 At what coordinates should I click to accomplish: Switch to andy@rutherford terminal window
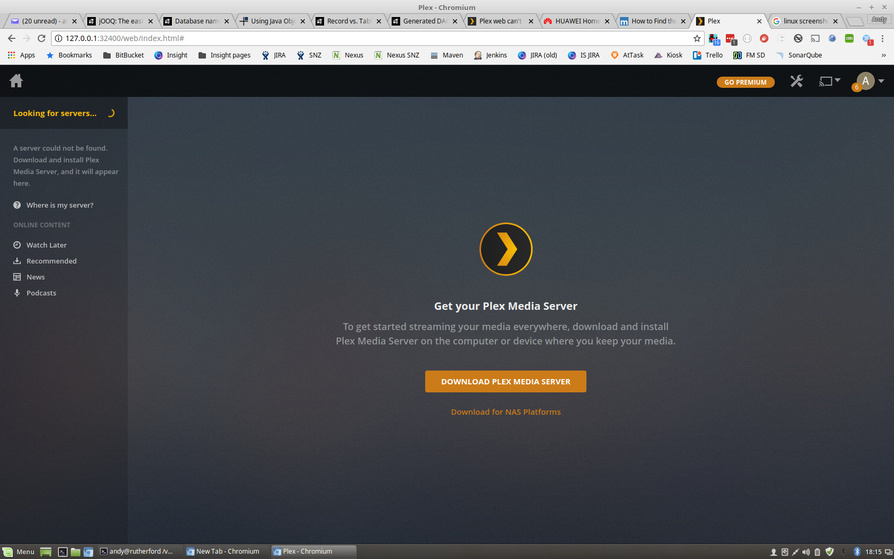137,552
